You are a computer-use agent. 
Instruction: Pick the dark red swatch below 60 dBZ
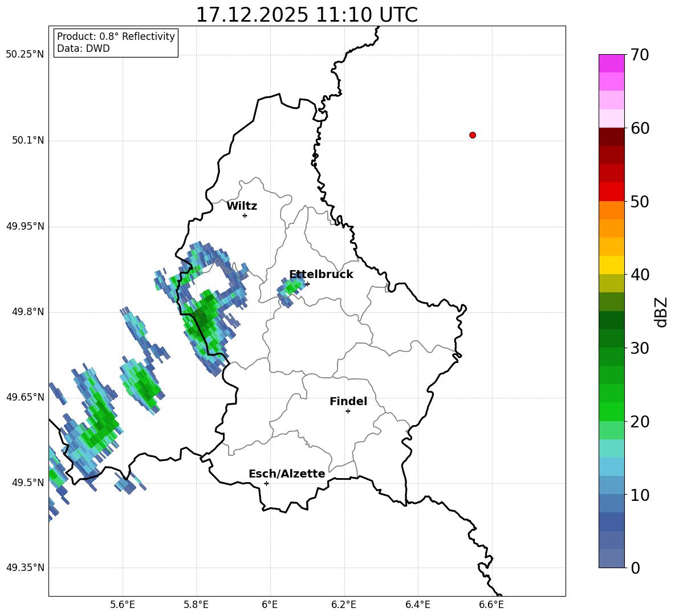pos(612,137)
